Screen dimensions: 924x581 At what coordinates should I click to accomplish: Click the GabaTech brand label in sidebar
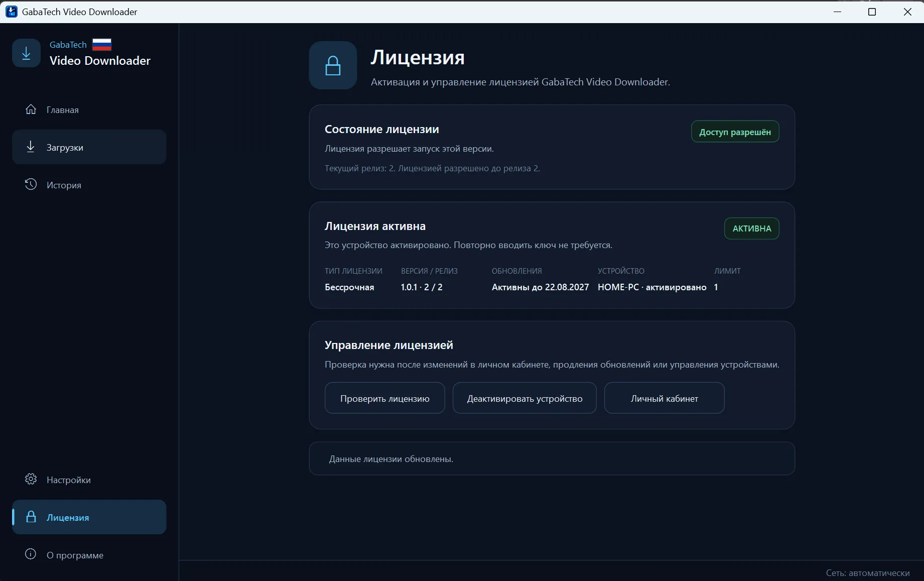(68, 45)
